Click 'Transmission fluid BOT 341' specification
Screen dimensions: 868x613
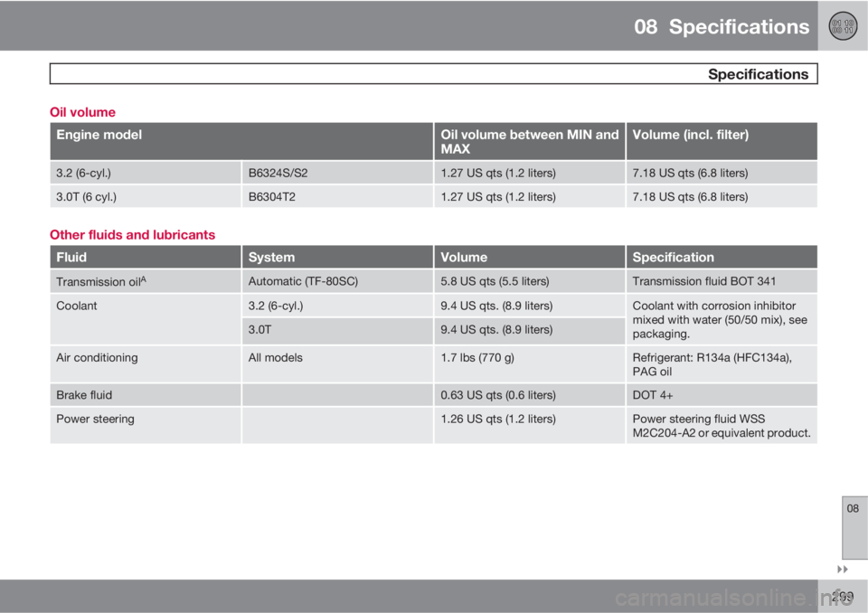(722, 281)
